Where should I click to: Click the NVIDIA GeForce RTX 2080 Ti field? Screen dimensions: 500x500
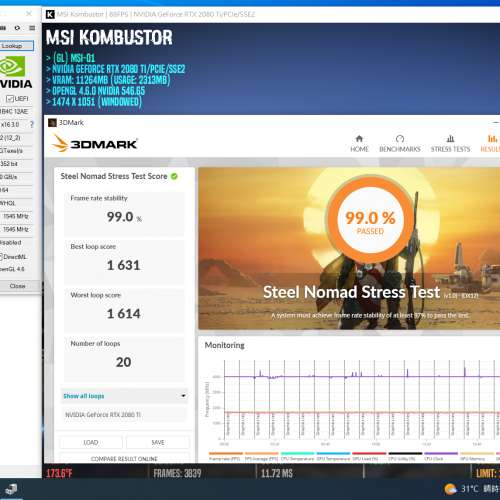124,415
